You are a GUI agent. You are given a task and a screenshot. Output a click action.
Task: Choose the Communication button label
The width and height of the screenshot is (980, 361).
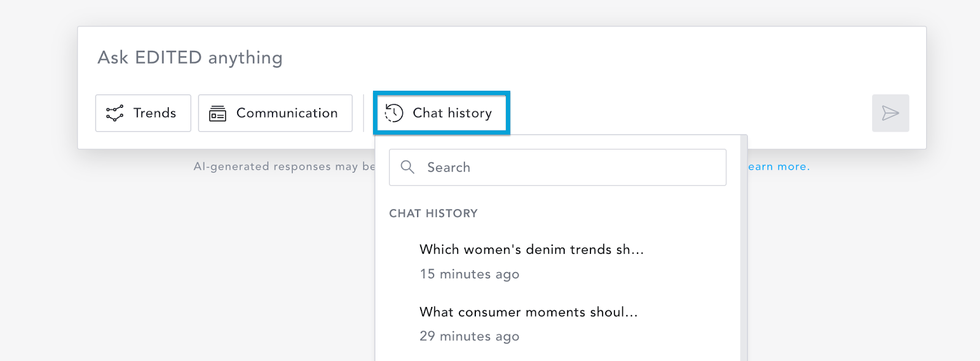pyautogui.click(x=287, y=113)
